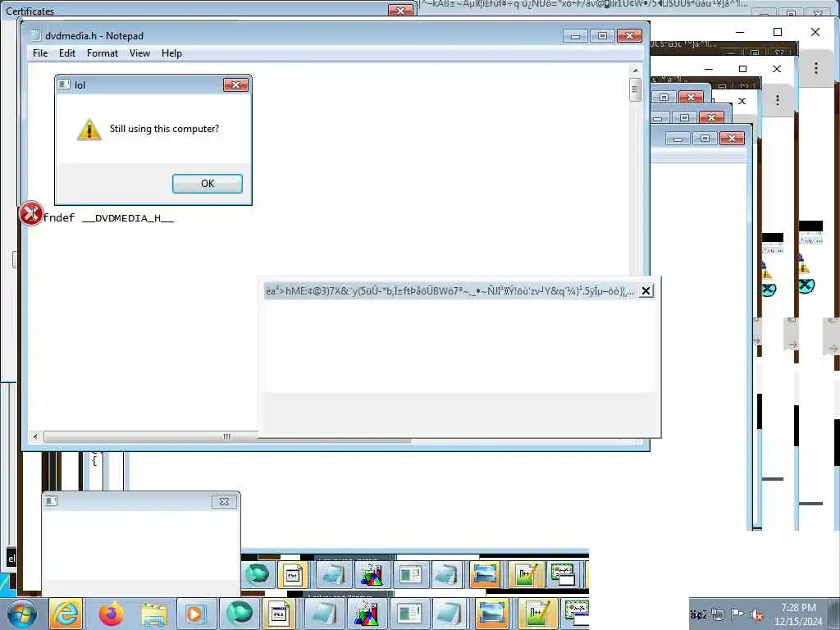Click the Notepad vertical scrollbar thumb

636,89
